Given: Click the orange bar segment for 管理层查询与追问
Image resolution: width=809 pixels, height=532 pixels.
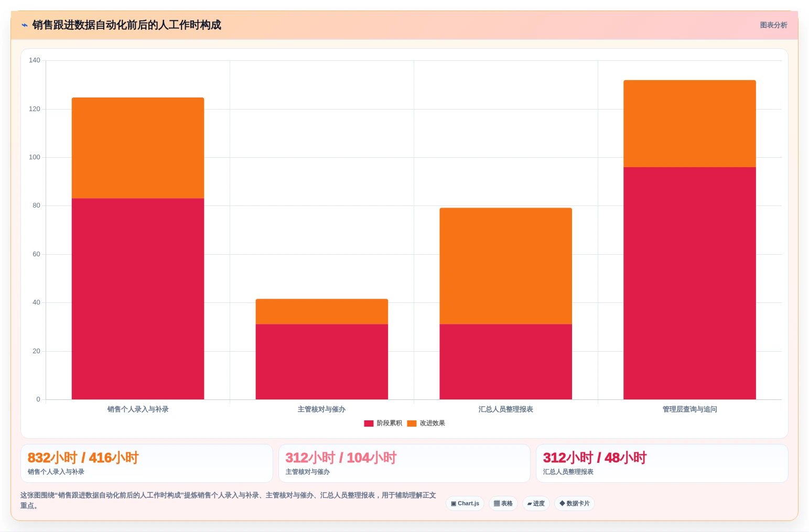Looking at the screenshot, I should pyautogui.click(x=689, y=124).
